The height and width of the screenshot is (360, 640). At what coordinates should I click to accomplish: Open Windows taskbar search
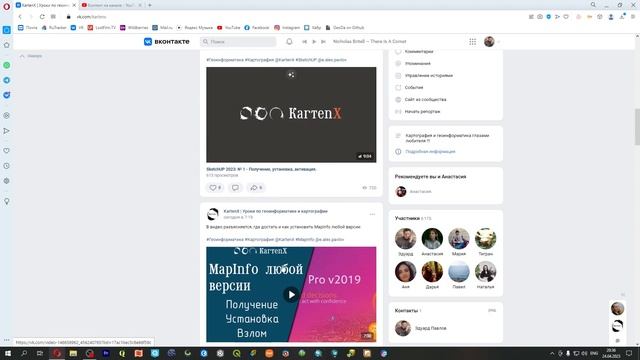tap(24, 353)
